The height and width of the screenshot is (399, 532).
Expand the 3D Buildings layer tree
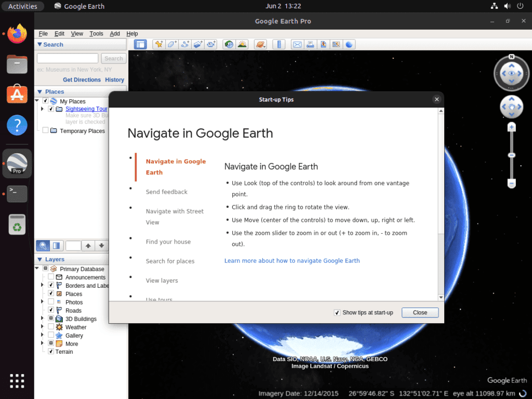[43, 318]
